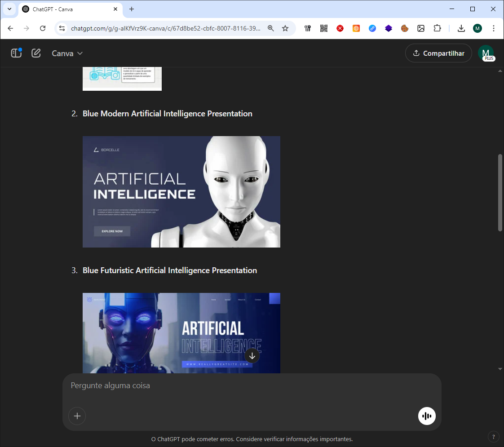Open the question mark help button

(x=493, y=437)
